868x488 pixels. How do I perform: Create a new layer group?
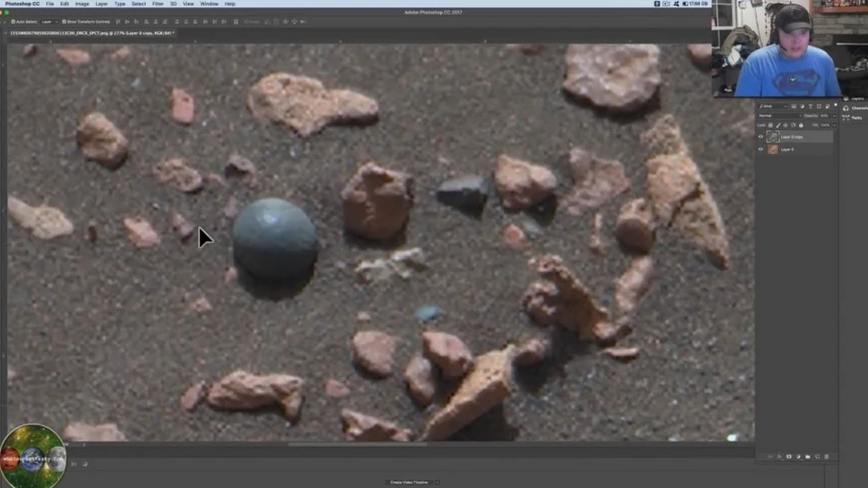tap(808, 457)
